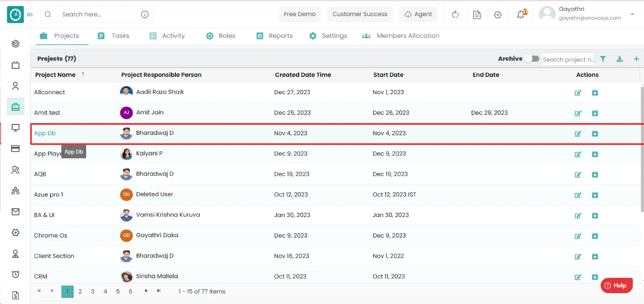Open the Free Demo button
Image resolution: width=644 pixels, height=304 pixels.
point(300,14)
